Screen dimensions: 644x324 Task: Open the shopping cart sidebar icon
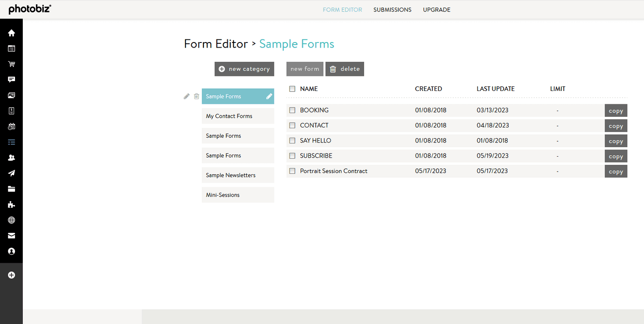pyautogui.click(x=12, y=64)
